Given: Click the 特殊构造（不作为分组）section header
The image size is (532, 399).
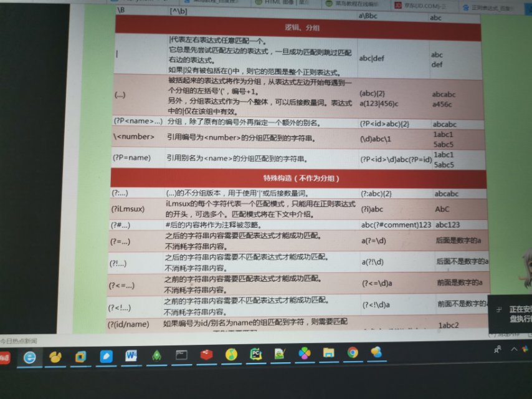Looking at the screenshot, I should 298,178.
